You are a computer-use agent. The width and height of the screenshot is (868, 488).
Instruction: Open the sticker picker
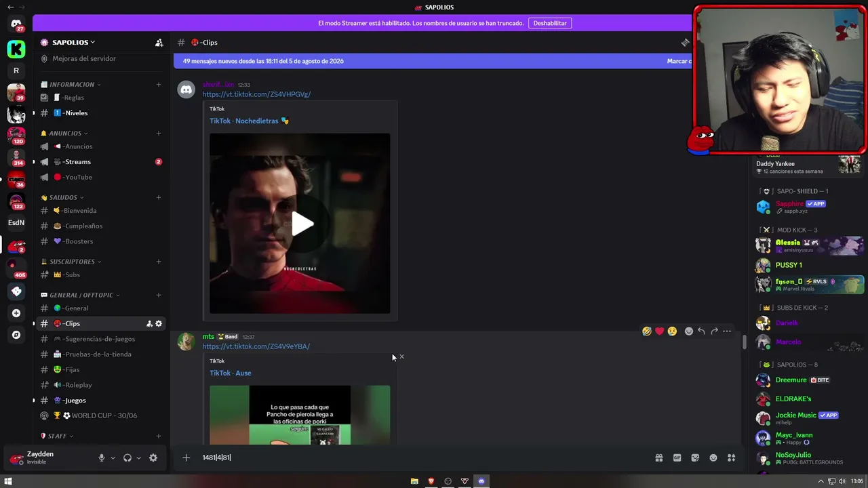point(695,458)
